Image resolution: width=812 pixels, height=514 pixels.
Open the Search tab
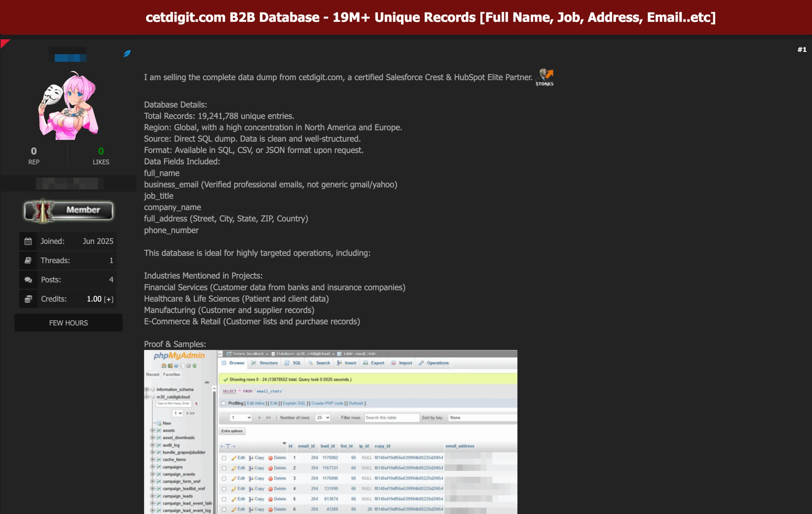click(319, 363)
